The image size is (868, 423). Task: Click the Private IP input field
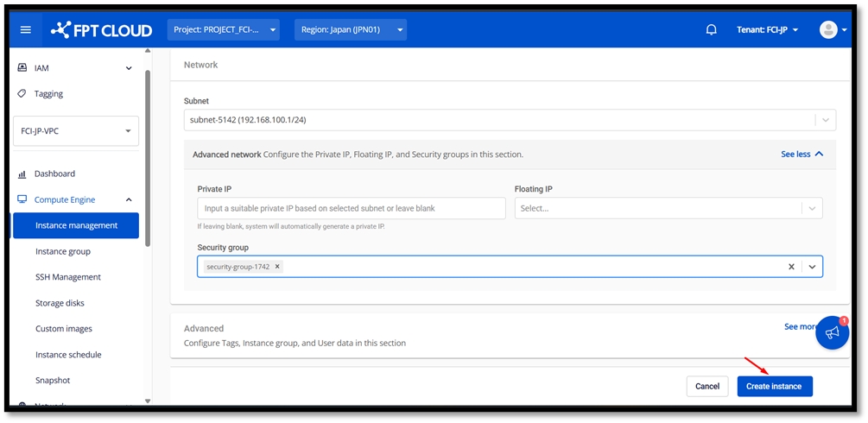pos(351,208)
